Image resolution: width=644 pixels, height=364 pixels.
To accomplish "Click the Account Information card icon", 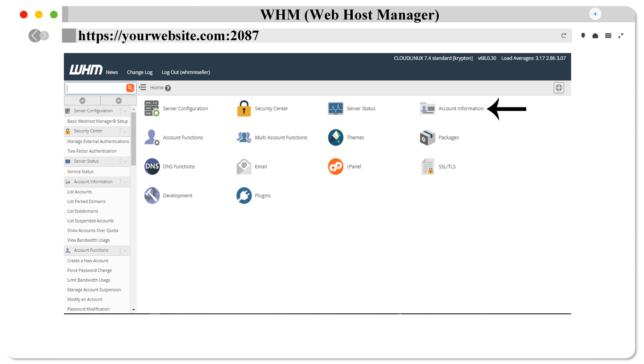I will (427, 108).
